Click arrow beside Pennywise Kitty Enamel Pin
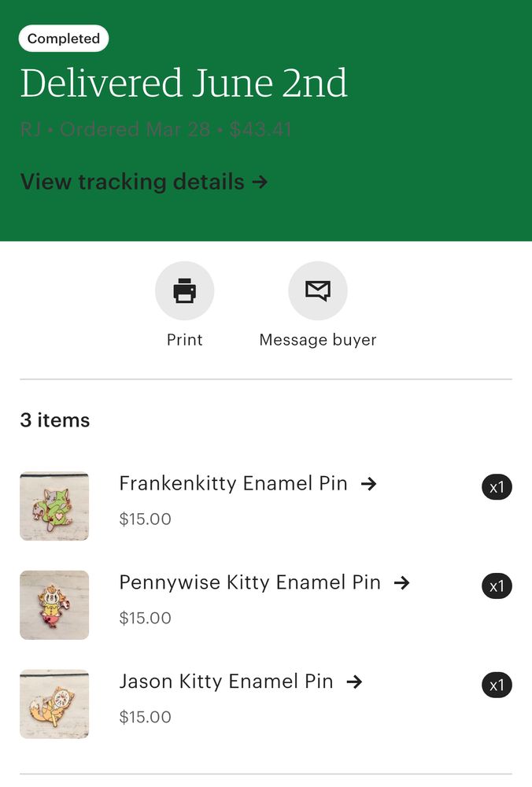This screenshot has width=532, height=787. [x=401, y=583]
